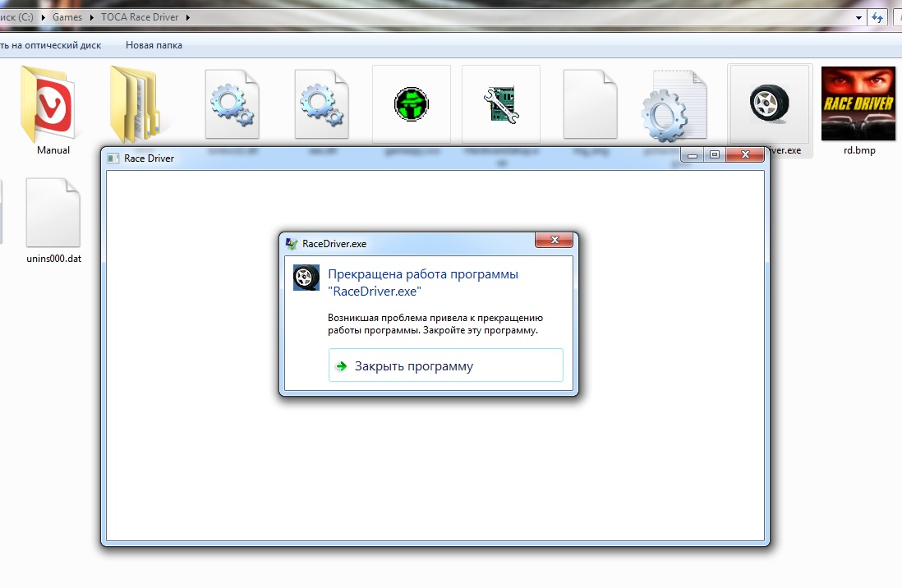The image size is (902, 588).
Task: Click the Race Driver window title icon
Action: [113, 158]
